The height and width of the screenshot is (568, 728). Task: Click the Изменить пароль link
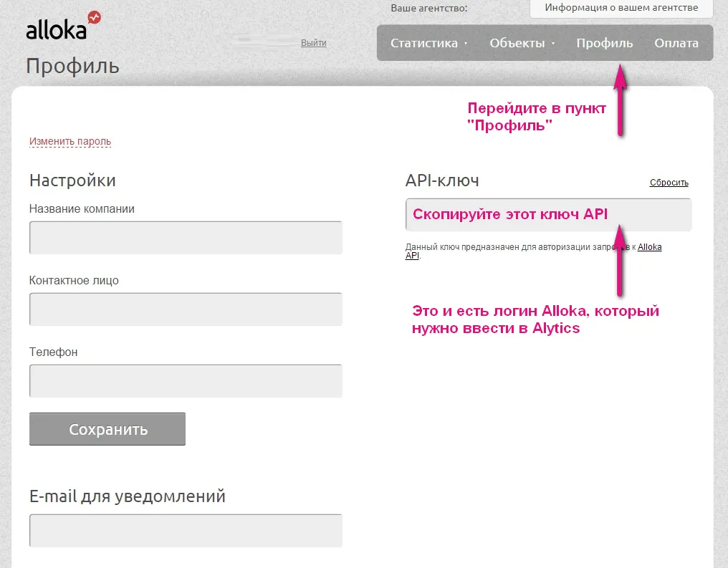click(x=70, y=141)
